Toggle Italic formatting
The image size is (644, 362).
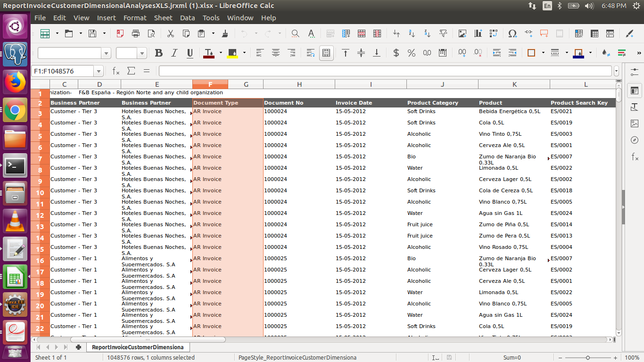coord(174,53)
